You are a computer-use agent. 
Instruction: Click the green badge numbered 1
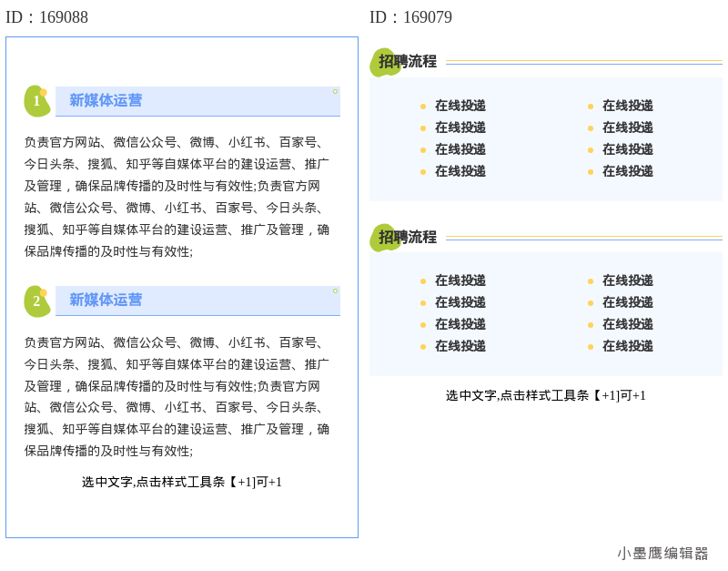pyautogui.click(x=37, y=101)
